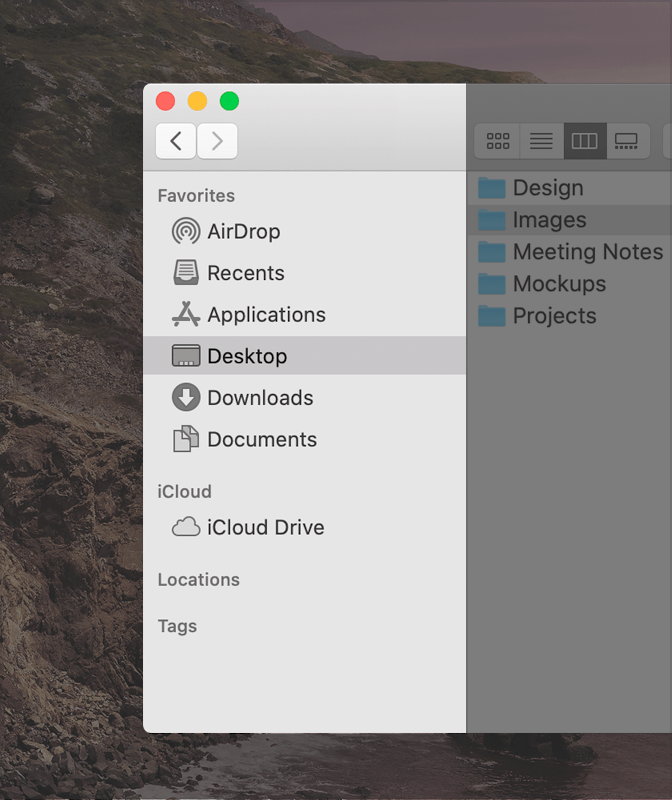Click the Applications sidebar icon
This screenshot has height=800, width=672.
coord(186,314)
